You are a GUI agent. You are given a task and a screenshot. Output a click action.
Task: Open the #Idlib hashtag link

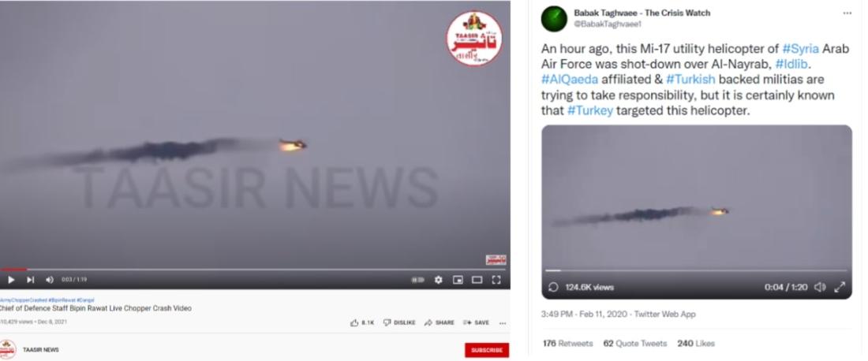pos(793,64)
